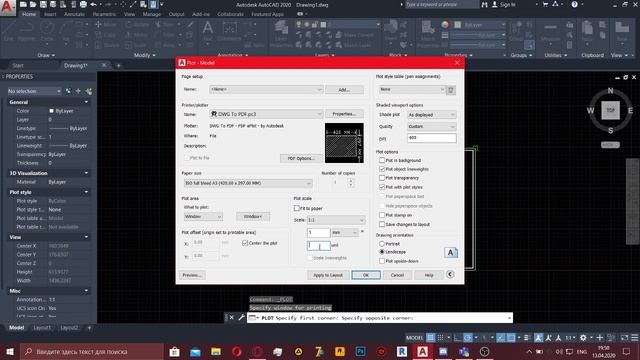Uncheck Plot object lineweights

coord(382,169)
